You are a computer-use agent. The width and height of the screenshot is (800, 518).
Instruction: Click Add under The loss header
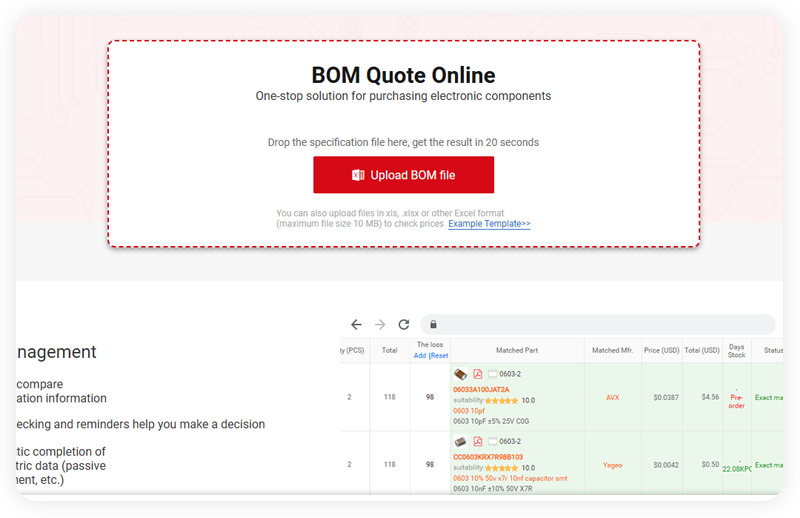pos(420,356)
